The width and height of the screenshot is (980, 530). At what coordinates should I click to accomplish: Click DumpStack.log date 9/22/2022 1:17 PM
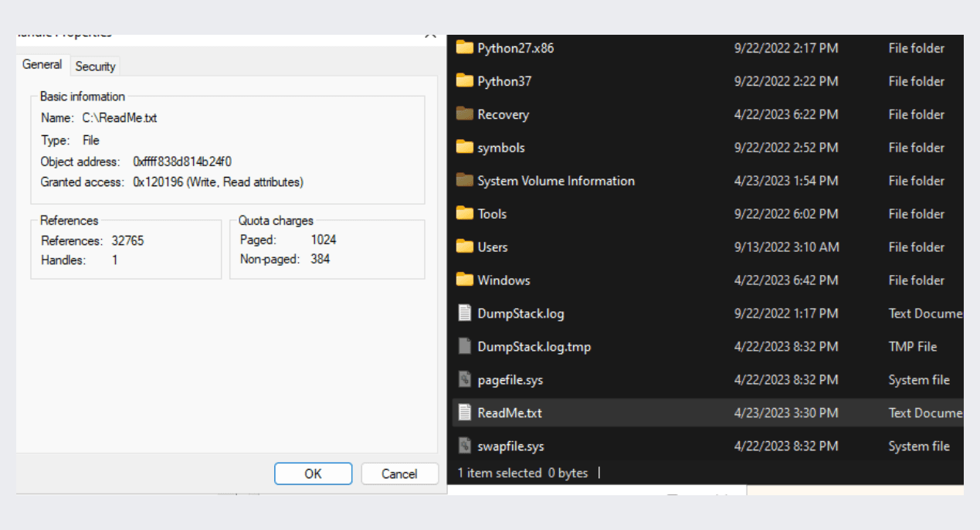coord(786,314)
